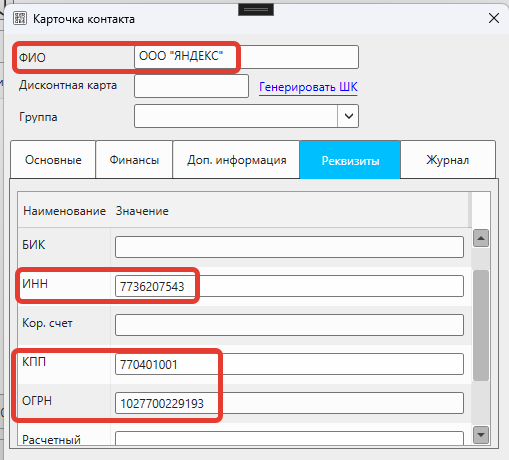Image resolution: width=509 pixels, height=460 pixels.
Task: Click the drag handle atop the window
Action: [x=256, y=10]
